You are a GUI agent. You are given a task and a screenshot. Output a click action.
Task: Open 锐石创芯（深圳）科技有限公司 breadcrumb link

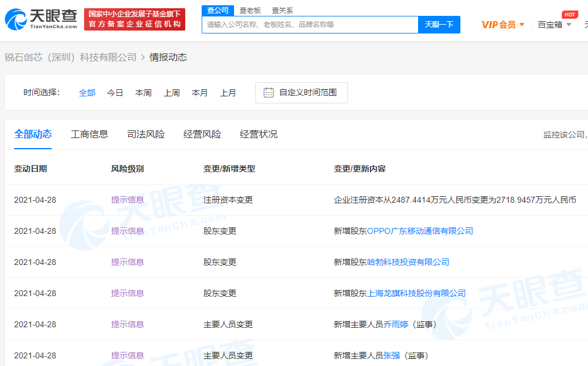[71, 58]
